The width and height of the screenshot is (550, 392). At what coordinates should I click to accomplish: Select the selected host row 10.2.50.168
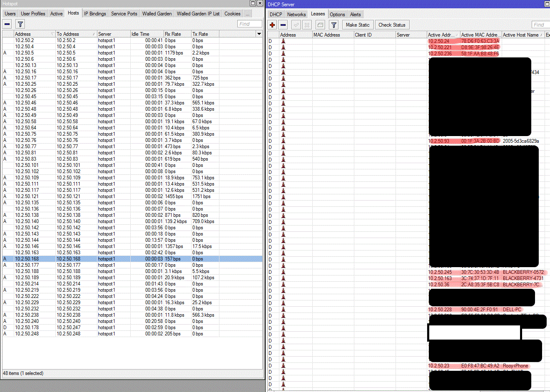132,259
